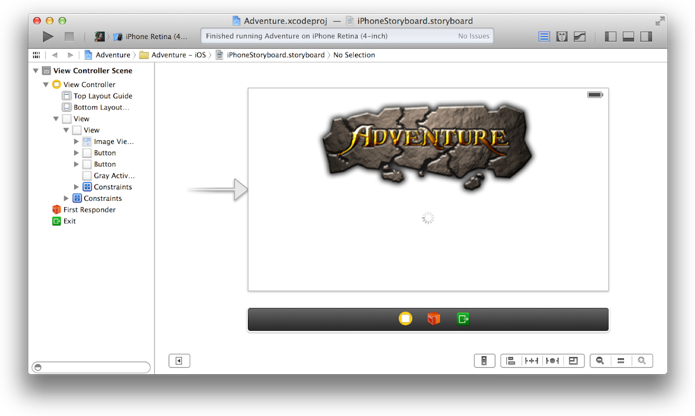Go forward in jump bar history

[x=70, y=55]
